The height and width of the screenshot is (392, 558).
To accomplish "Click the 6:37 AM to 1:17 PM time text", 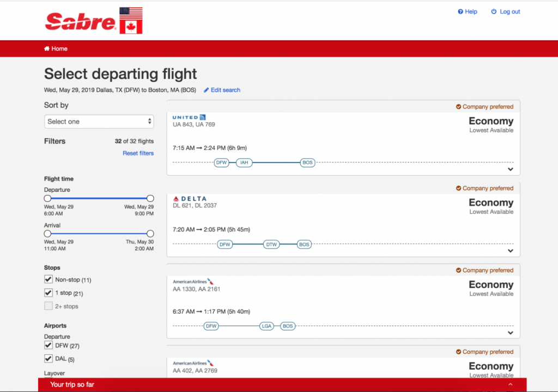I will pos(211,311).
